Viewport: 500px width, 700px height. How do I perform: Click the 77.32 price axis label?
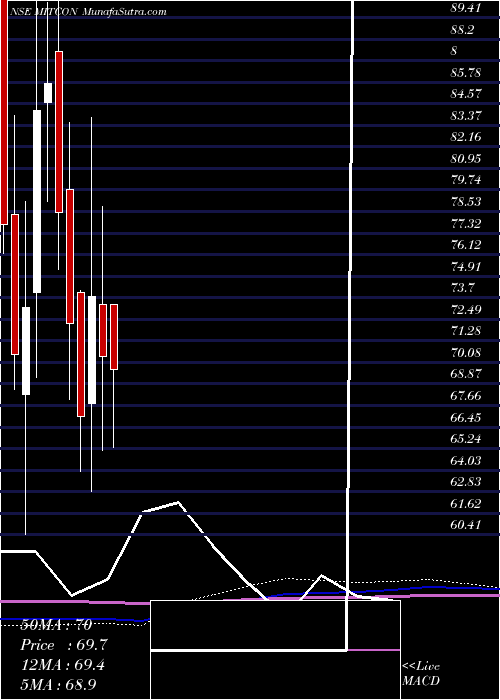coord(466,223)
